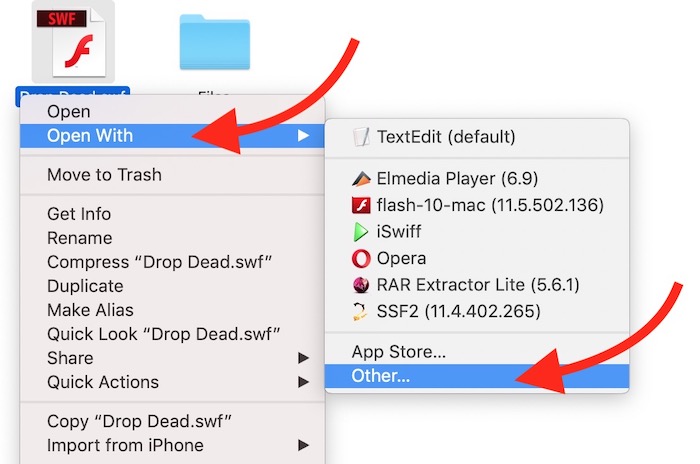
Task: Select the TextEdit app icon
Action: tap(361, 137)
